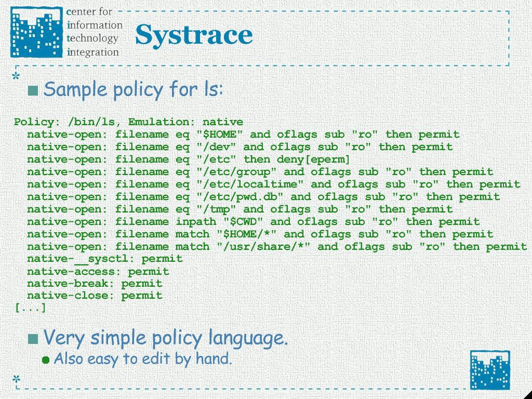This screenshot has height=399, width=532.
Task: Click the rule matching "/usr/share/*"
Action: [x=276, y=247]
